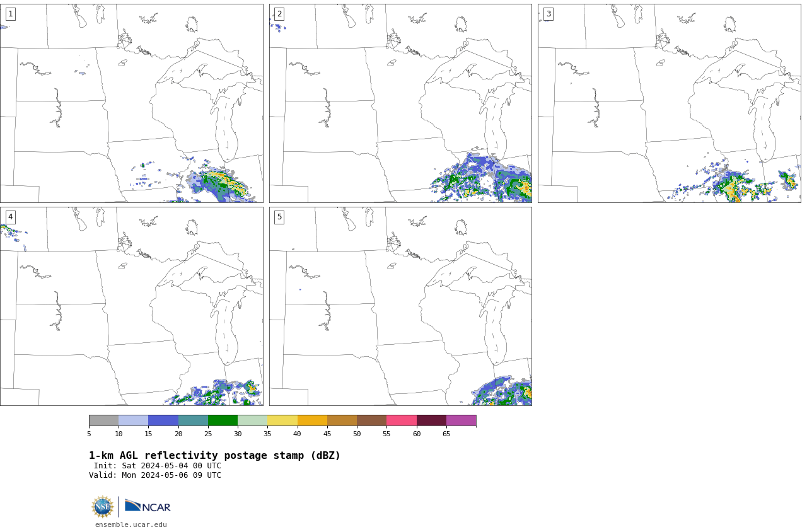Open ensemble member 1 reflectivity map

(131, 103)
